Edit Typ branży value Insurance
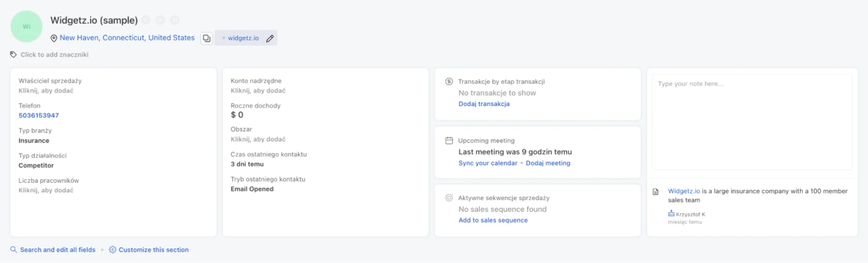The width and height of the screenshot is (868, 263). coord(34,140)
